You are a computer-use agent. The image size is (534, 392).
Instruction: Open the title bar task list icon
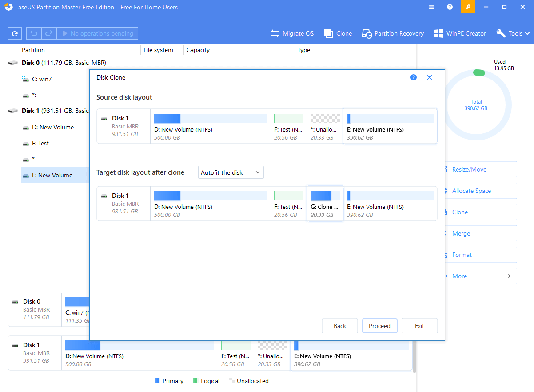432,7
